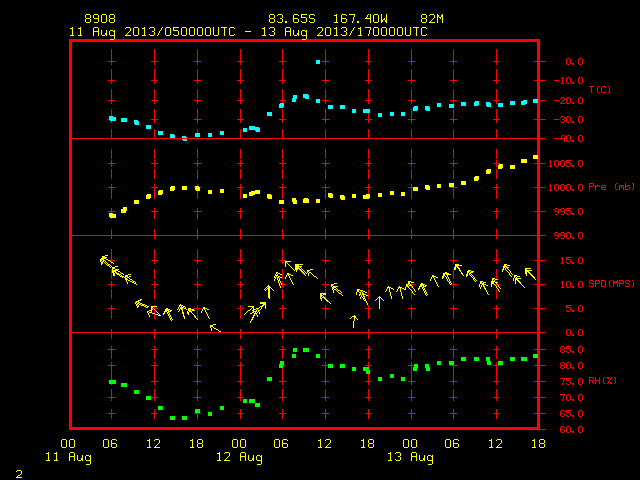Viewport: 640px width, 480px height.
Task: Click the 60.0 humidity tick label
Action: [571, 430]
